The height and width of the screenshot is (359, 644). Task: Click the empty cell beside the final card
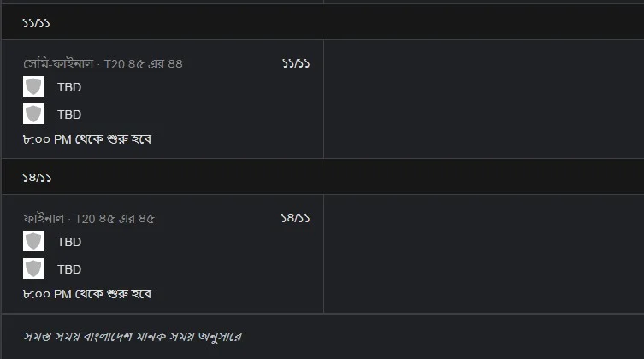pos(483,254)
